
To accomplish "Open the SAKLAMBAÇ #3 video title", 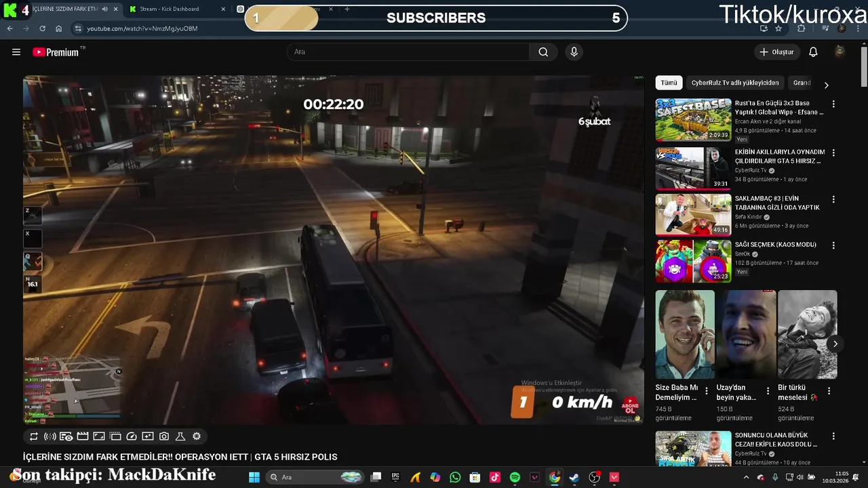I will coord(778,203).
